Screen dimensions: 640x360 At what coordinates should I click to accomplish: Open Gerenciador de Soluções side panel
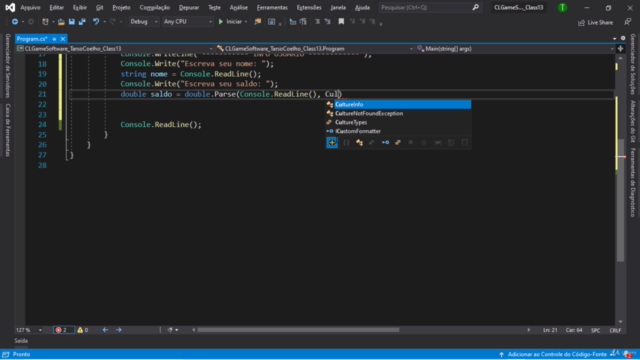coord(633,64)
